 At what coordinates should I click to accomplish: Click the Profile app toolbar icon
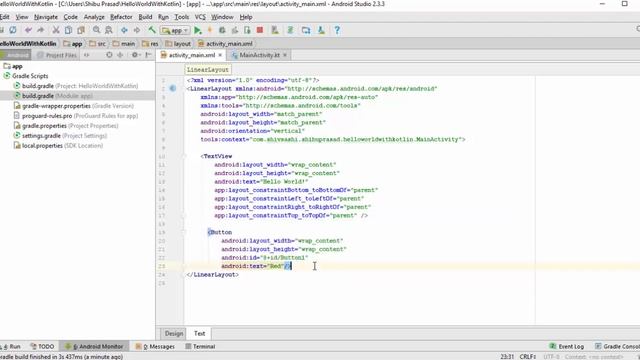tap(235, 30)
